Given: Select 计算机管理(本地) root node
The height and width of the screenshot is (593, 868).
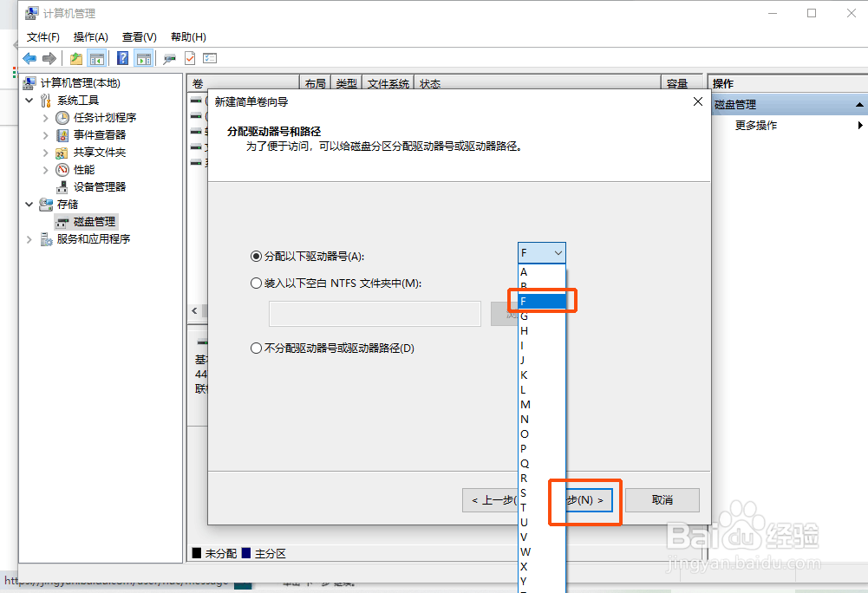Looking at the screenshot, I should pos(81,83).
